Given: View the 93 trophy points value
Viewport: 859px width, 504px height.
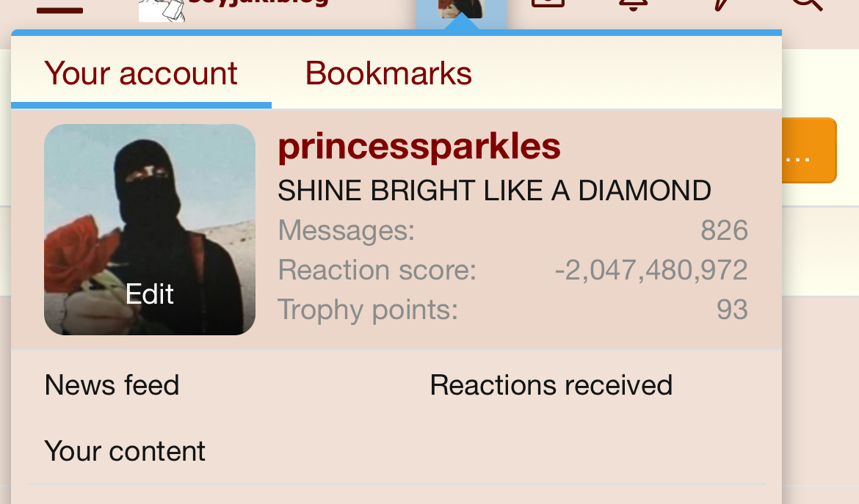Looking at the screenshot, I should coord(732,310).
